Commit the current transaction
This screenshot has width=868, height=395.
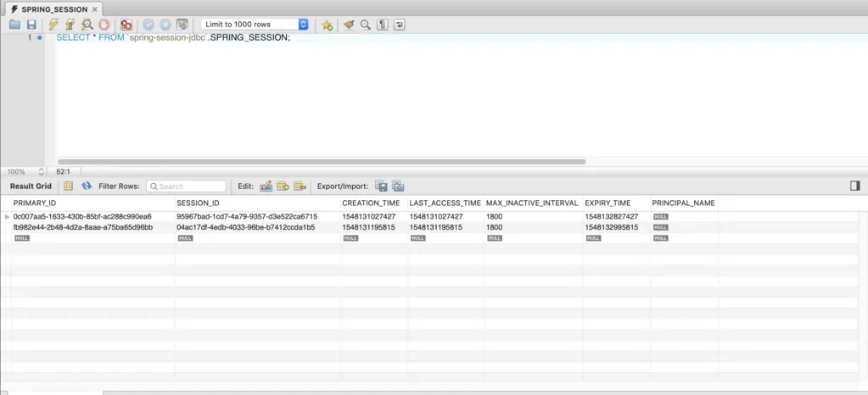coord(148,25)
